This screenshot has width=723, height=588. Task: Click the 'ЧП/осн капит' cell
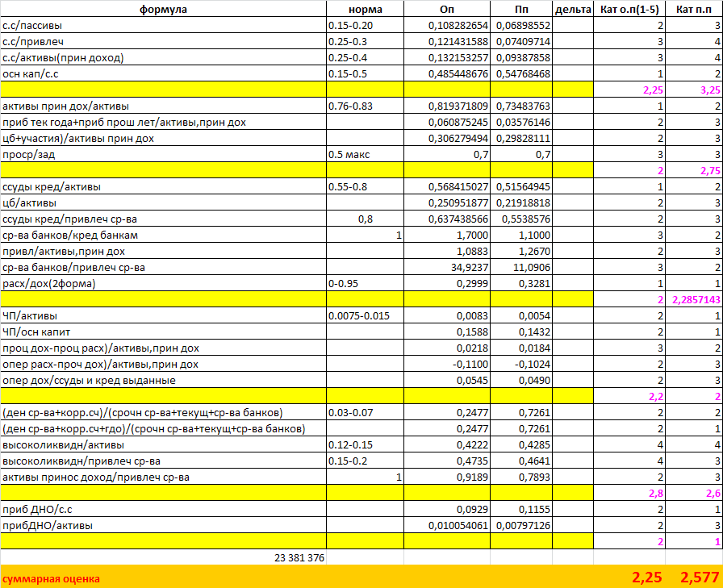coord(163,332)
